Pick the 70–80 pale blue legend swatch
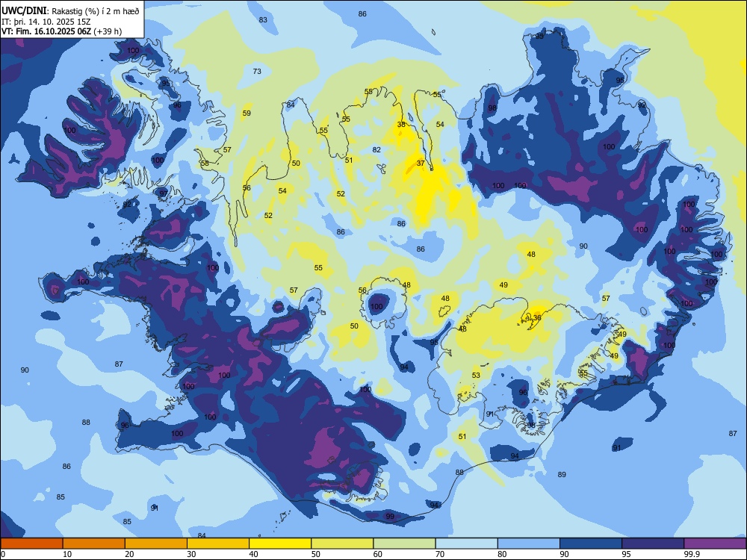747x560 pixels. [466, 544]
